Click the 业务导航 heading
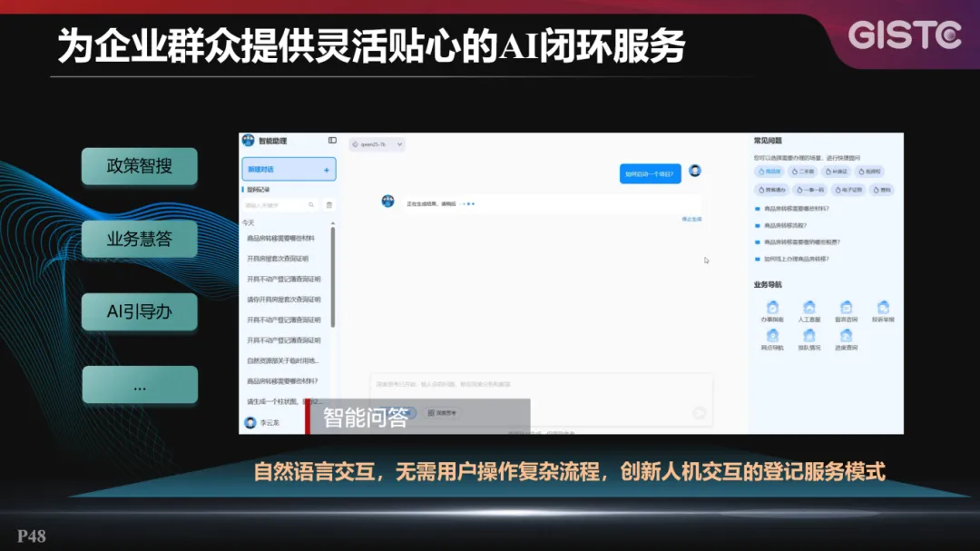This screenshot has width=980, height=551. (768, 284)
